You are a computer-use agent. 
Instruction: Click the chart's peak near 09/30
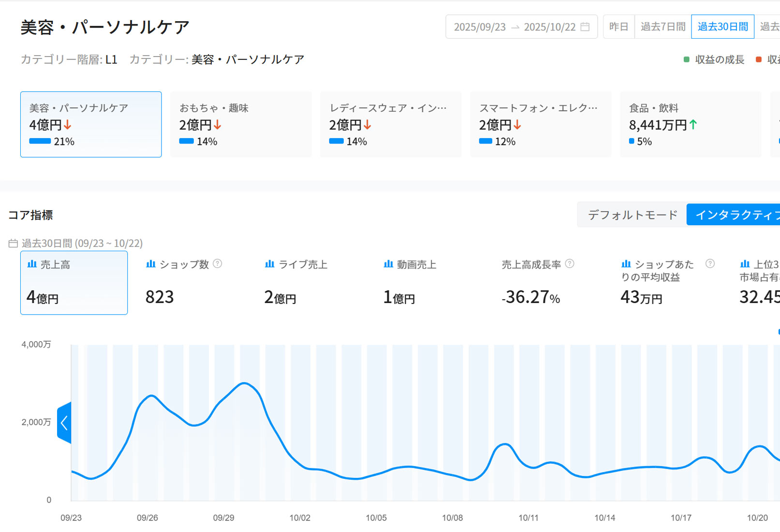click(x=245, y=383)
